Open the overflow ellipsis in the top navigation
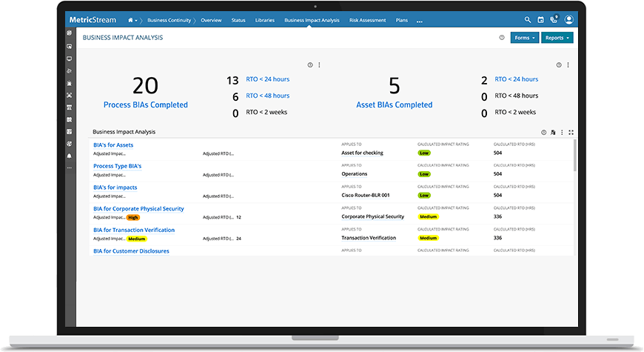 (x=419, y=21)
